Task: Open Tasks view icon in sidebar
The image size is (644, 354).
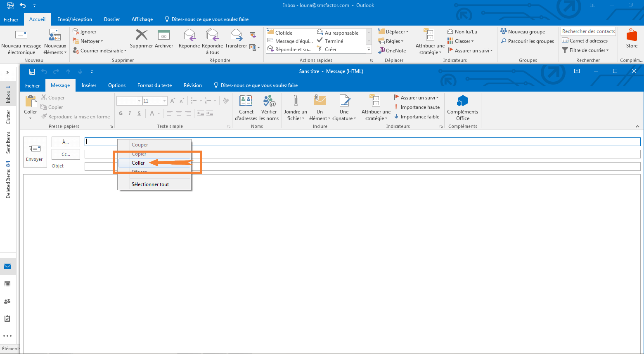Action: click(x=7, y=319)
